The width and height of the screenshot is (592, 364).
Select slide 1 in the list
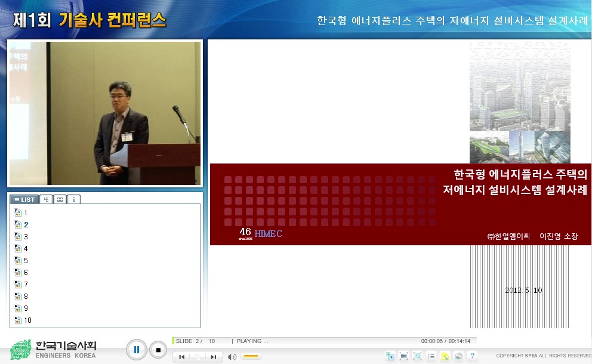[26, 213]
